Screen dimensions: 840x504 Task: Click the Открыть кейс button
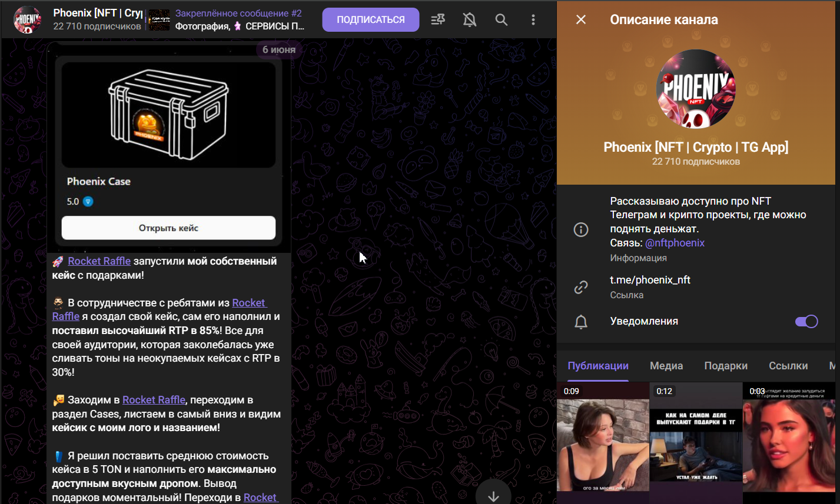tap(168, 228)
